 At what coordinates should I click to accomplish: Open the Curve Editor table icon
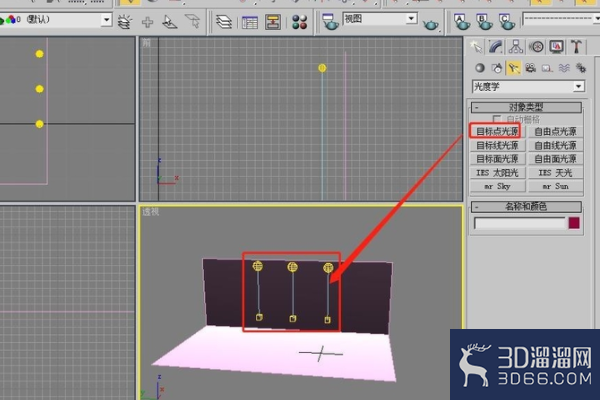pos(249,23)
